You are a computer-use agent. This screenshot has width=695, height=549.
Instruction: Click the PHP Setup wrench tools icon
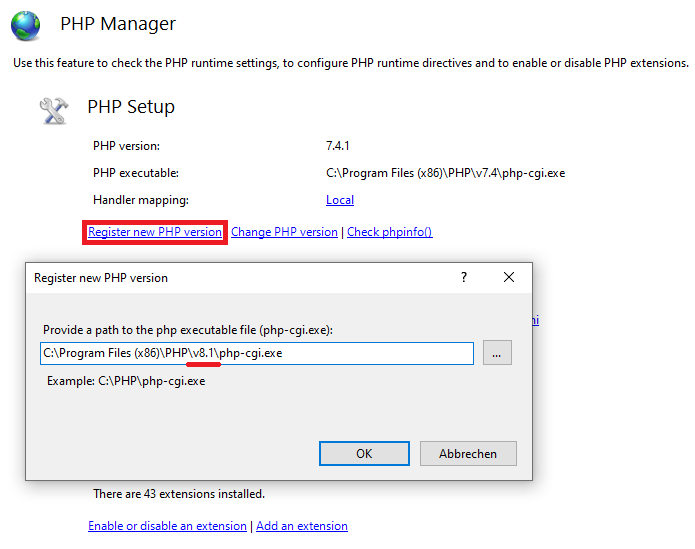tap(54, 110)
